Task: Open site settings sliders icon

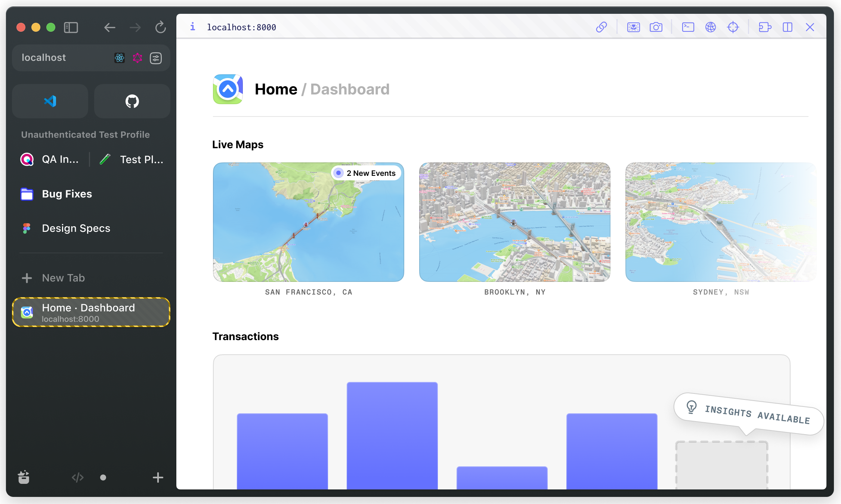Action: (156, 58)
